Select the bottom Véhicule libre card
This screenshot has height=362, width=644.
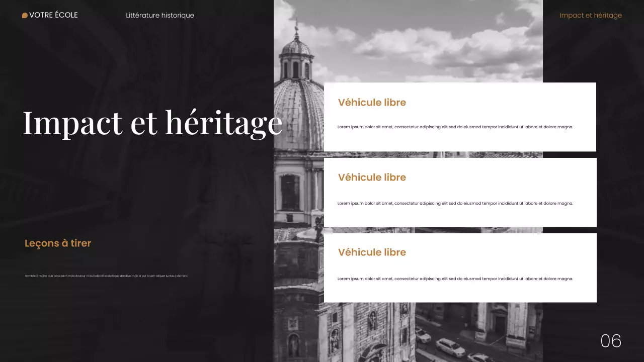click(460, 267)
